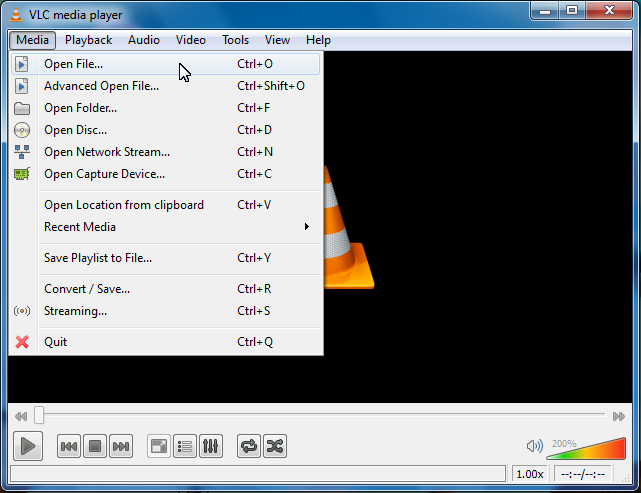The image size is (641, 493).
Task: Click the seek position bar
Action: tap(320, 415)
